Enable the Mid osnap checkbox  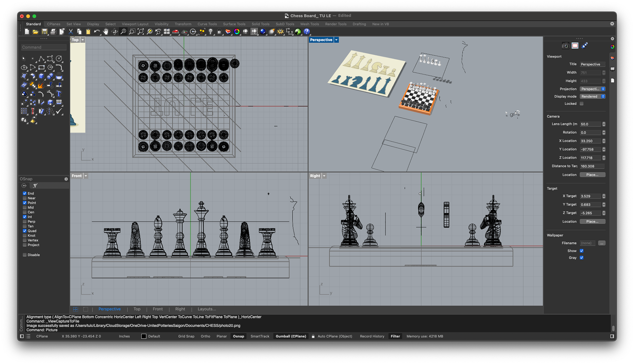[25, 208]
